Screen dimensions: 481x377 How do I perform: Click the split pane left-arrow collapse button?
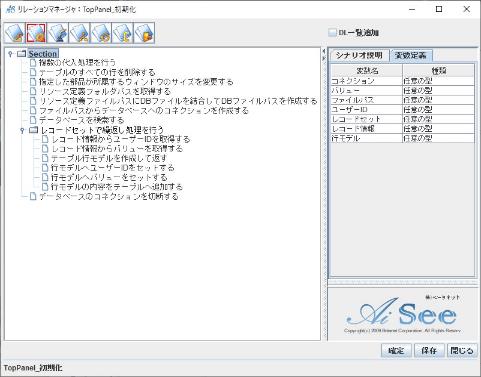(x=324, y=51)
